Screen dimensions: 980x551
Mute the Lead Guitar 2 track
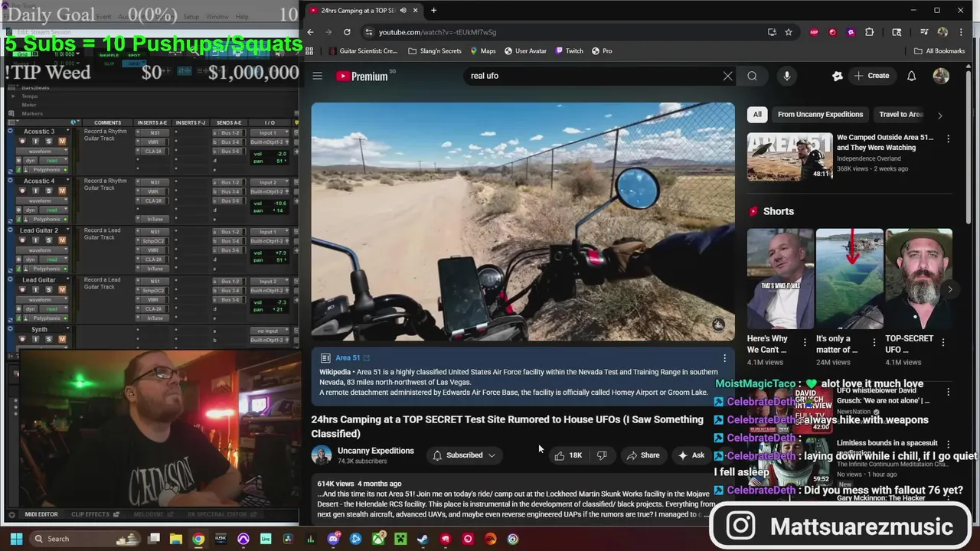62,240
